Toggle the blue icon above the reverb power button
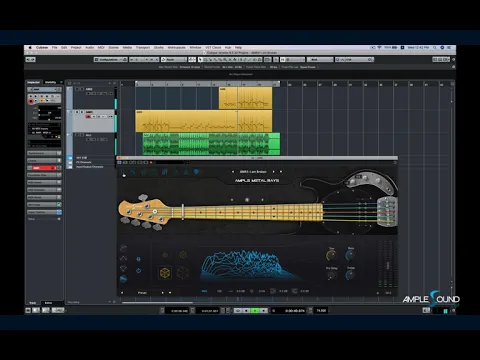480x360 pixels. click(x=138, y=259)
